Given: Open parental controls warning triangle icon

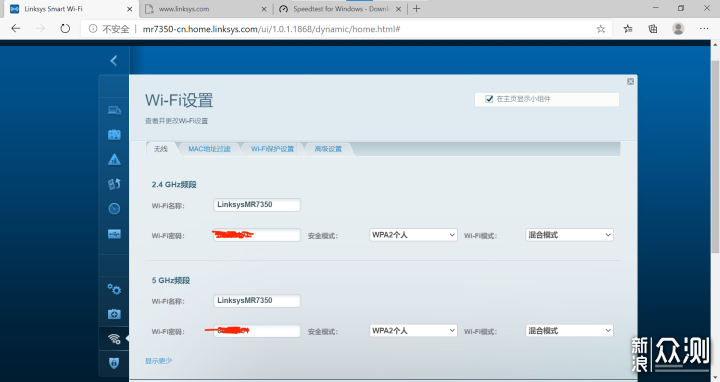Looking at the screenshot, I should pyautogui.click(x=114, y=159).
